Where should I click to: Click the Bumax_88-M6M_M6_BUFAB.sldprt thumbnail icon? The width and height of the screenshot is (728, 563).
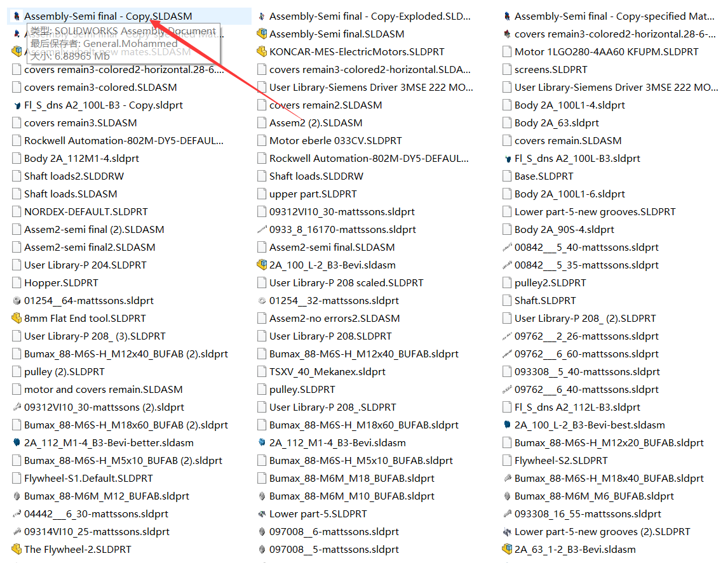click(x=507, y=496)
